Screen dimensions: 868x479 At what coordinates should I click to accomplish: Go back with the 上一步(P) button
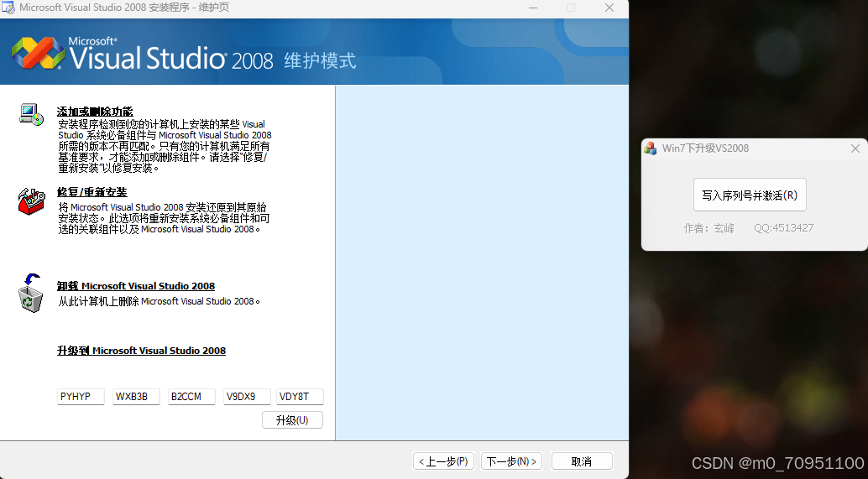(x=443, y=461)
